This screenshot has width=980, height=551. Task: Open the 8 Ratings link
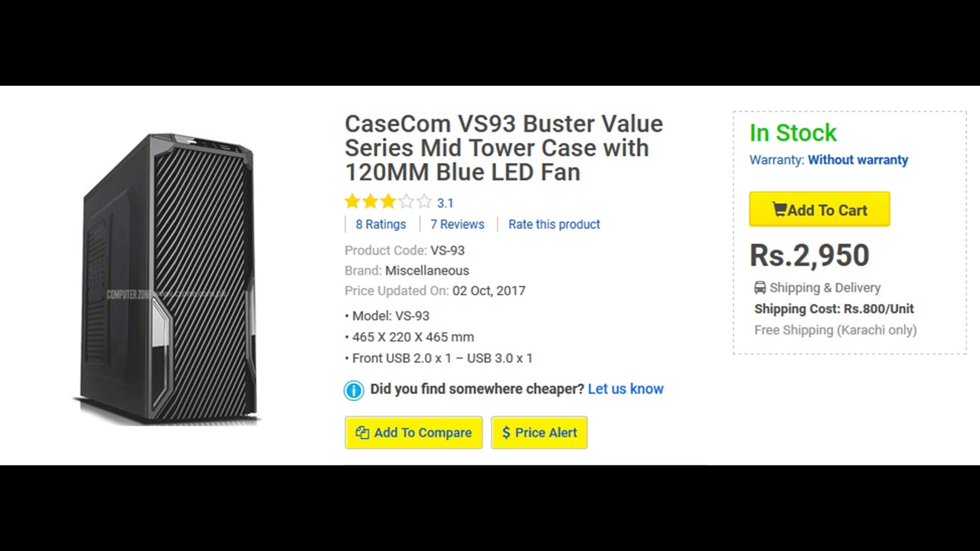click(x=381, y=224)
